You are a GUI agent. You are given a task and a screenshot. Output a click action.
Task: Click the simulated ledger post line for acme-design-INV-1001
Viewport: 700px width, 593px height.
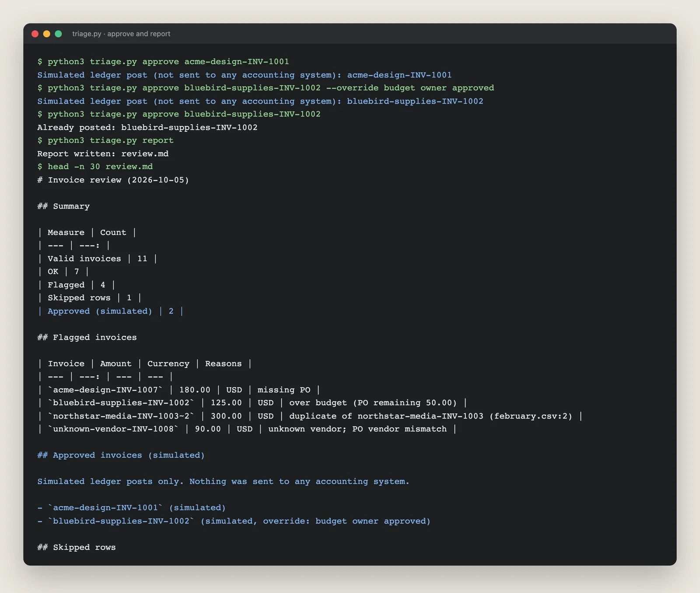tap(245, 75)
